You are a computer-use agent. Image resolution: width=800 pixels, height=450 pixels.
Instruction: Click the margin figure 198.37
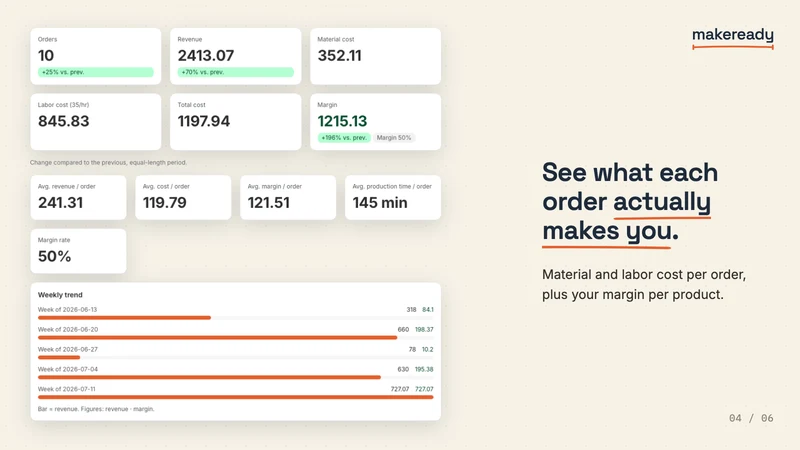[424, 330]
